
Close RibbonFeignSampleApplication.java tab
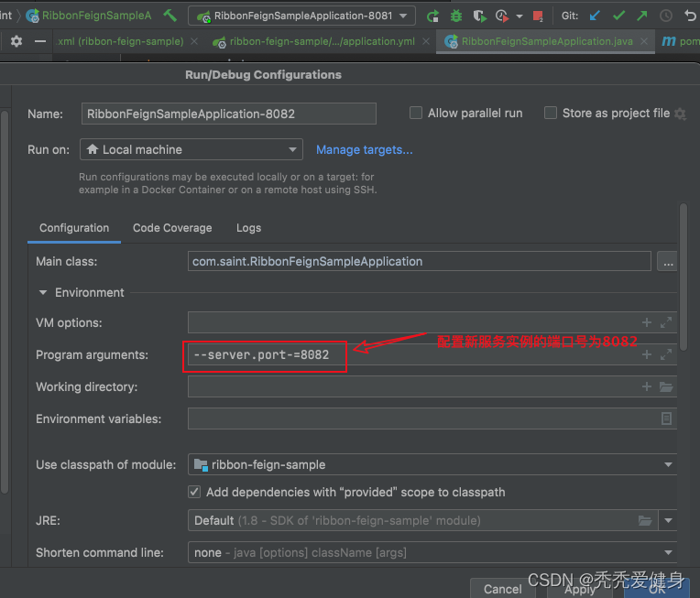click(x=644, y=41)
